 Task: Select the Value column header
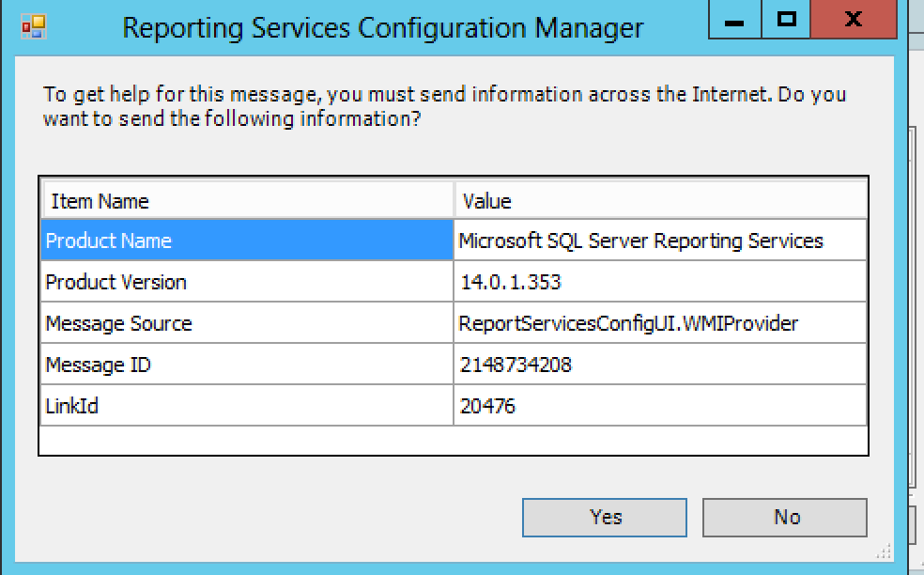pos(660,200)
